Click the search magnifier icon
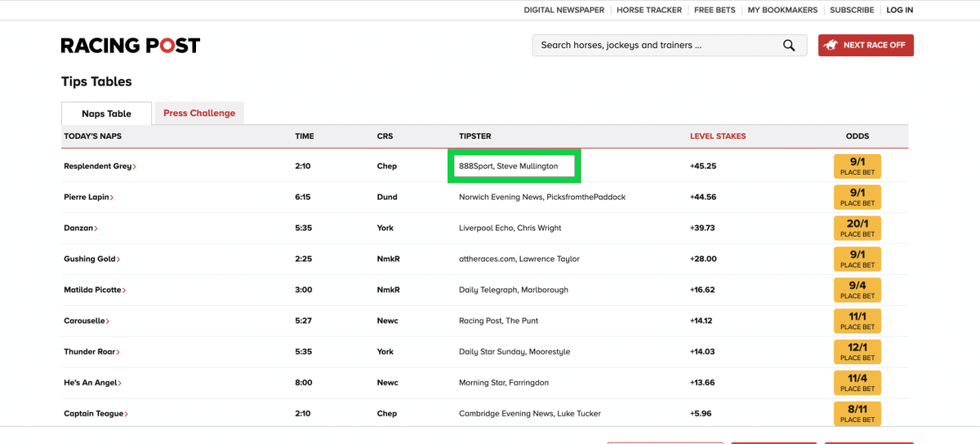 coord(789,46)
